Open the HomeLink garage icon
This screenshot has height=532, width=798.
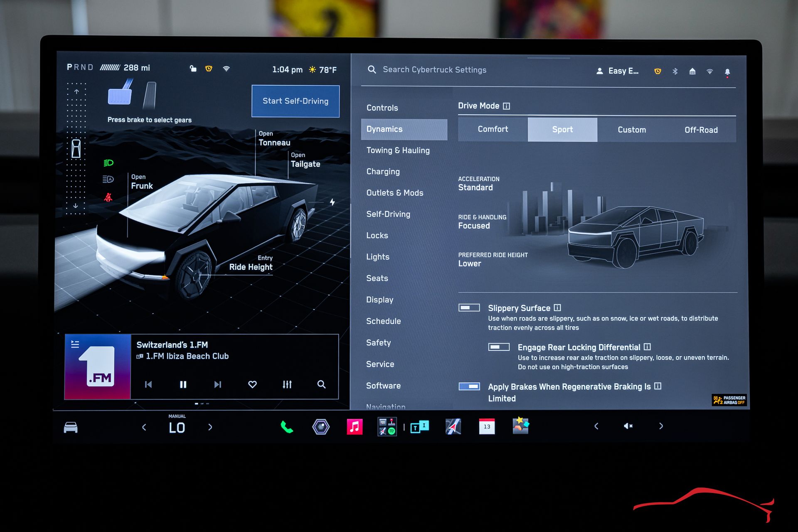click(x=692, y=71)
